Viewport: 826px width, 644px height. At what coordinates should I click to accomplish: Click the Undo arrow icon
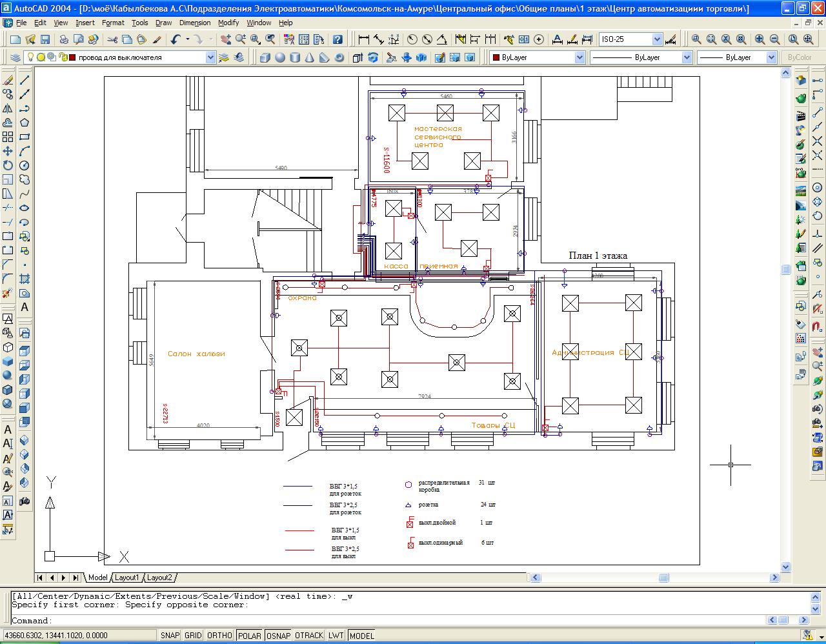(x=176, y=39)
